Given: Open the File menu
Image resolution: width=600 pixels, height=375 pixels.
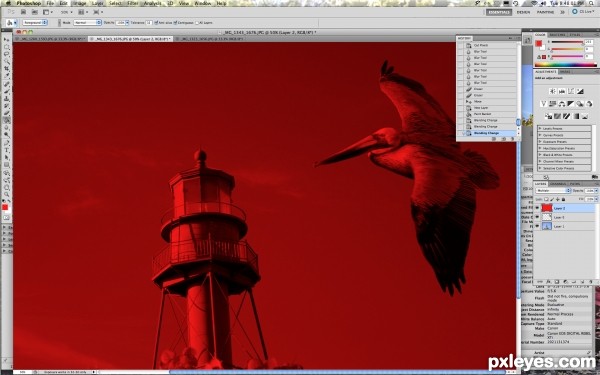Looking at the screenshot, I should coord(50,3).
